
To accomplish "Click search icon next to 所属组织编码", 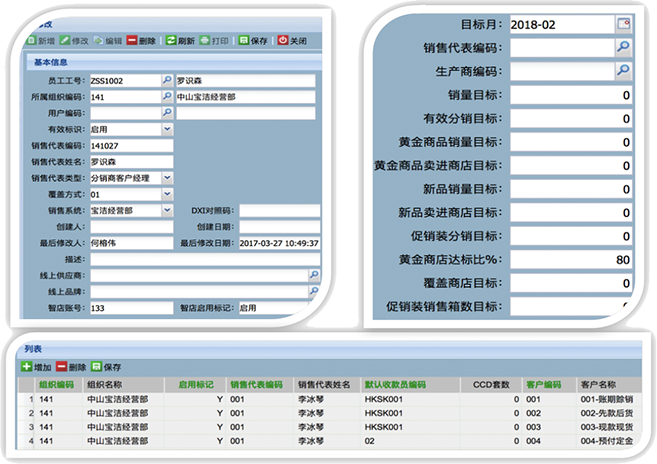I will [166, 97].
